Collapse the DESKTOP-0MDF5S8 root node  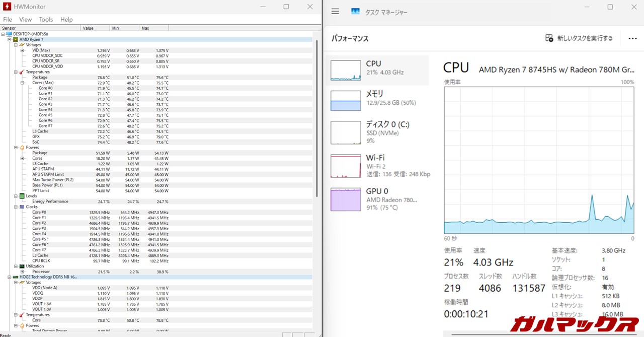click(4, 34)
